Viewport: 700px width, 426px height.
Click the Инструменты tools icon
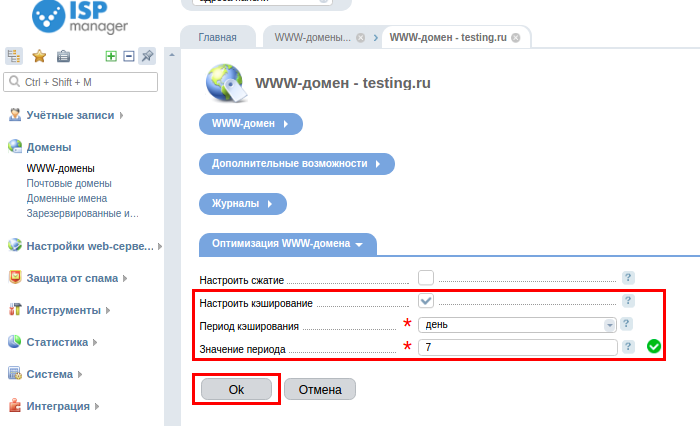click(15, 309)
